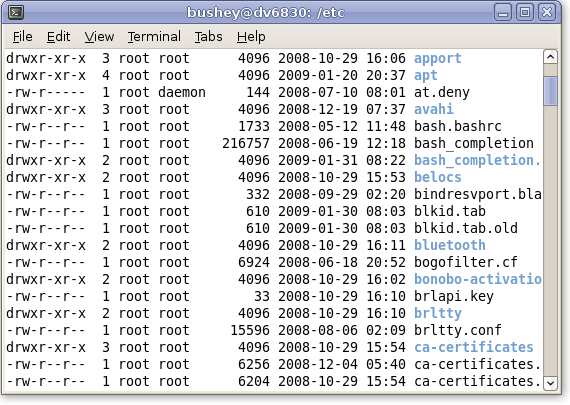Viewport: 570px width, 405px height.
Task: Click the blue brltty directory name
Action: tap(438, 313)
